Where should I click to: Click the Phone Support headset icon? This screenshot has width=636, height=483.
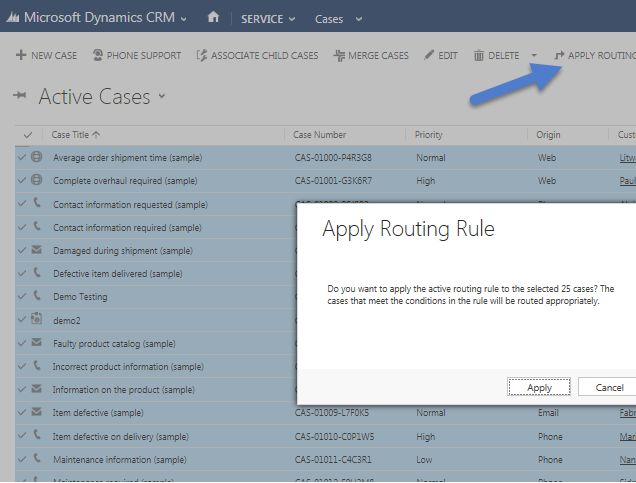point(98,55)
